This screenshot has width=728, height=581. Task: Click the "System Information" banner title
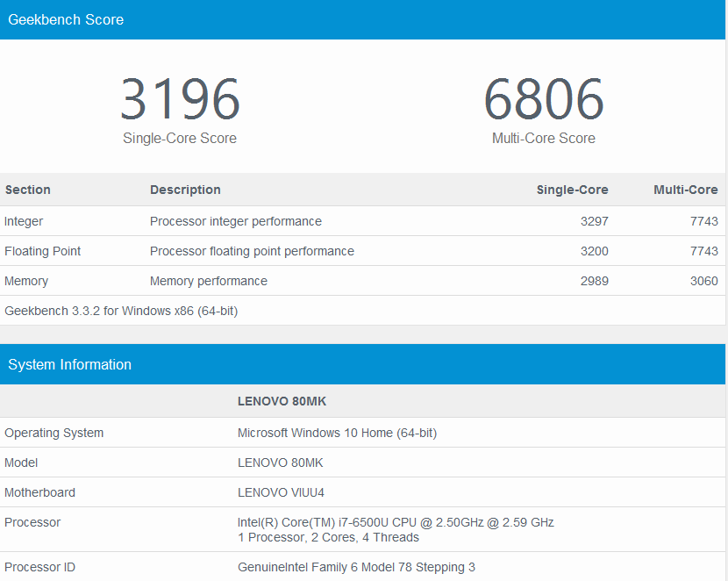[x=69, y=364]
